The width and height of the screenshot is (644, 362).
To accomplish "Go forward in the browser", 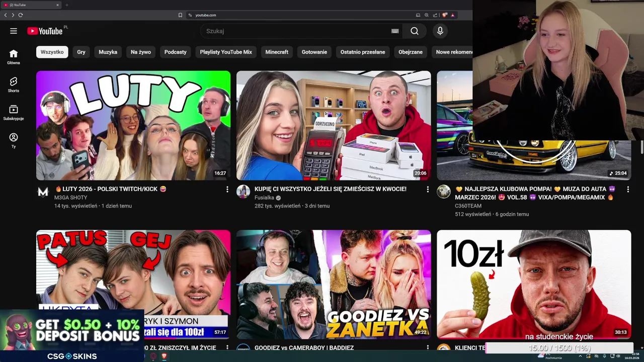I will 13,15.
